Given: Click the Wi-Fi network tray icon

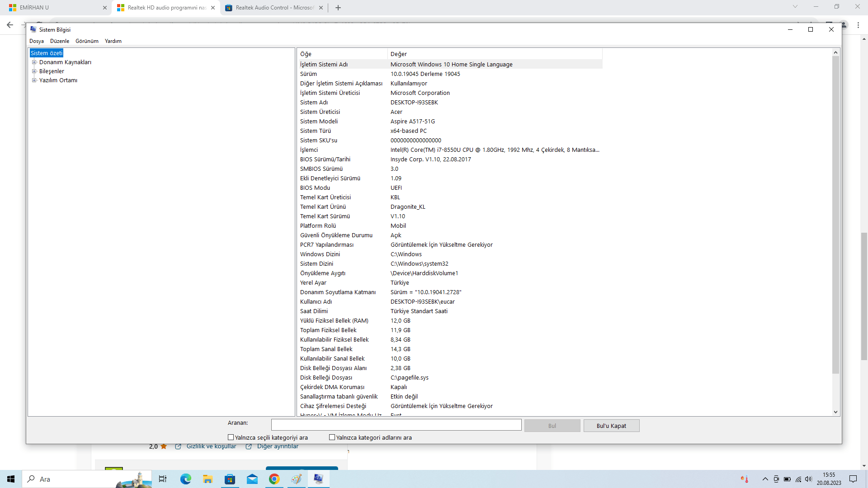Looking at the screenshot, I should point(798,479).
